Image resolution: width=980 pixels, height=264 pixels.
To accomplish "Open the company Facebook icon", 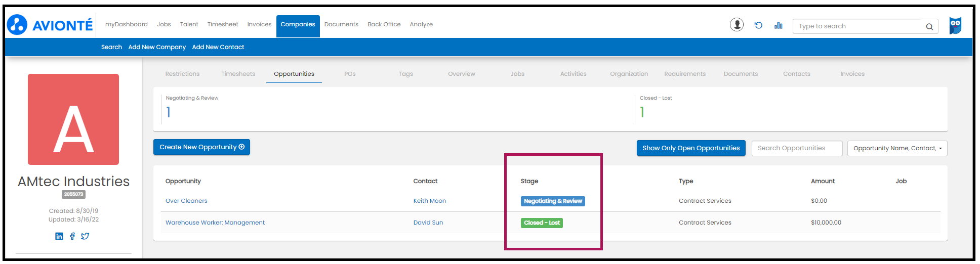I will pyautogui.click(x=72, y=236).
